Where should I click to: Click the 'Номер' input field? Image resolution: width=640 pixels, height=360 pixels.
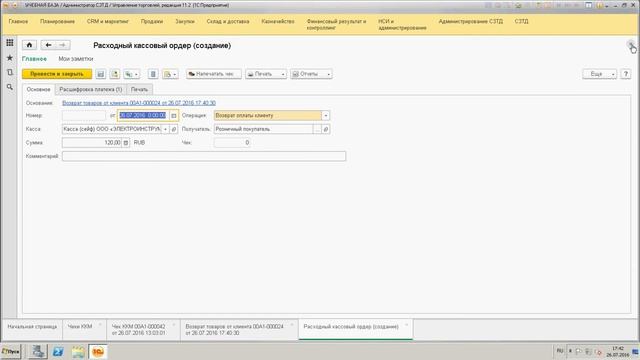pos(84,116)
